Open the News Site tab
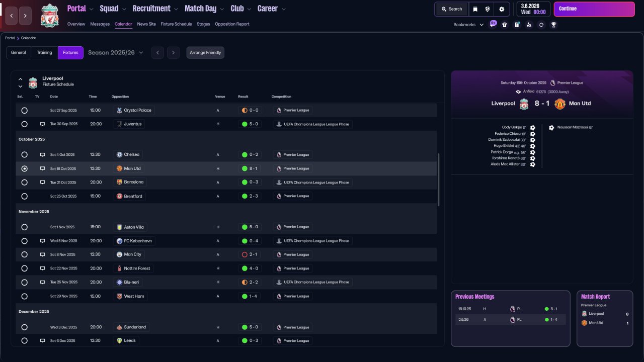The height and width of the screenshot is (362, 644). pyautogui.click(x=146, y=24)
